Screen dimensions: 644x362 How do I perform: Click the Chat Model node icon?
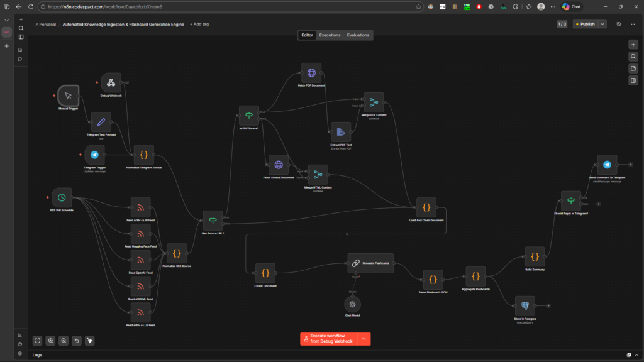pyautogui.click(x=353, y=304)
